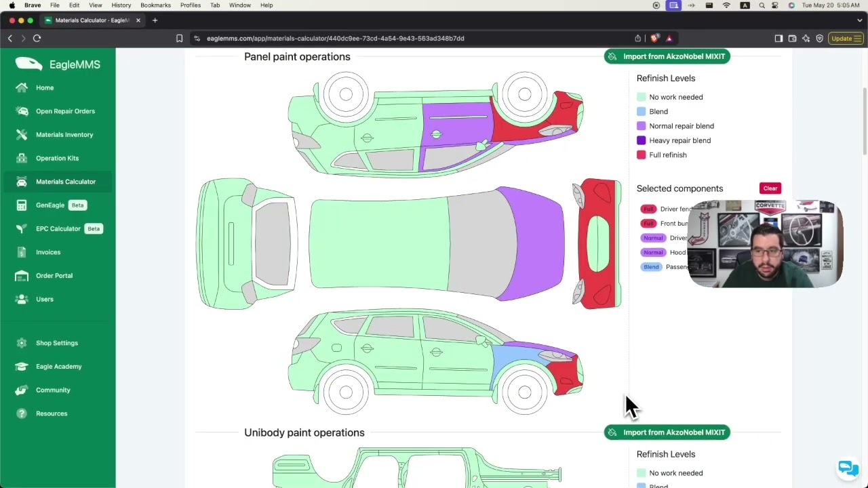
Task: Open the View menu
Action: (96, 5)
